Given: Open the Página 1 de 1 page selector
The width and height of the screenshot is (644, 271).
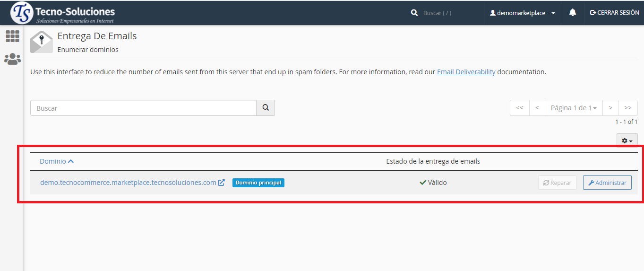Looking at the screenshot, I should pyautogui.click(x=574, y=108).
